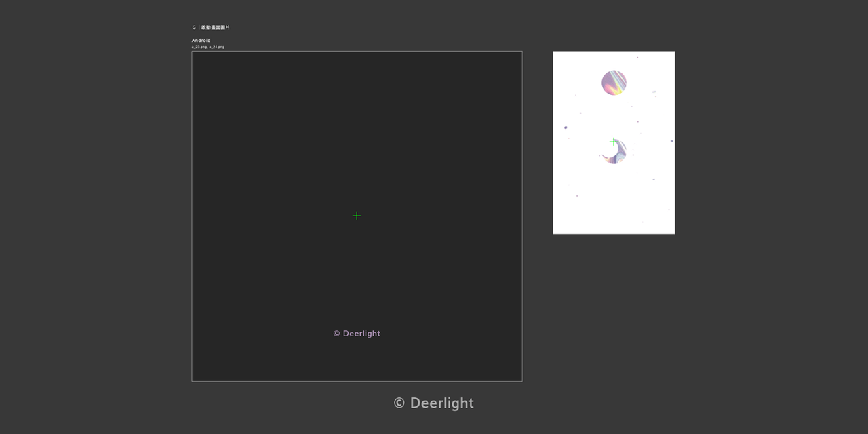Screen dimensions: 868x434
Task: Click the © Deerlight text inside the canvas
Action: (357, 333)
